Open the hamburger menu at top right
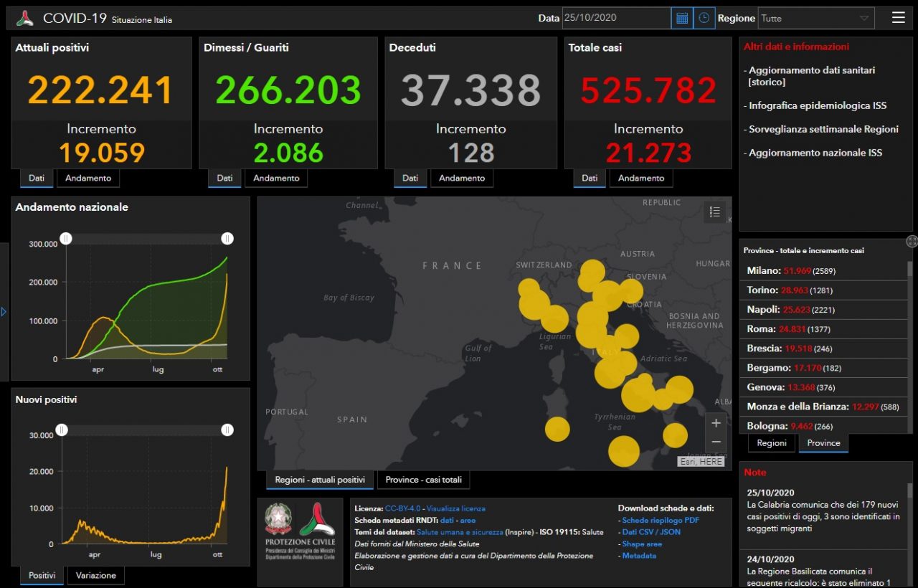Viewport: 918px width, 588px height. [x=898, y=18]
